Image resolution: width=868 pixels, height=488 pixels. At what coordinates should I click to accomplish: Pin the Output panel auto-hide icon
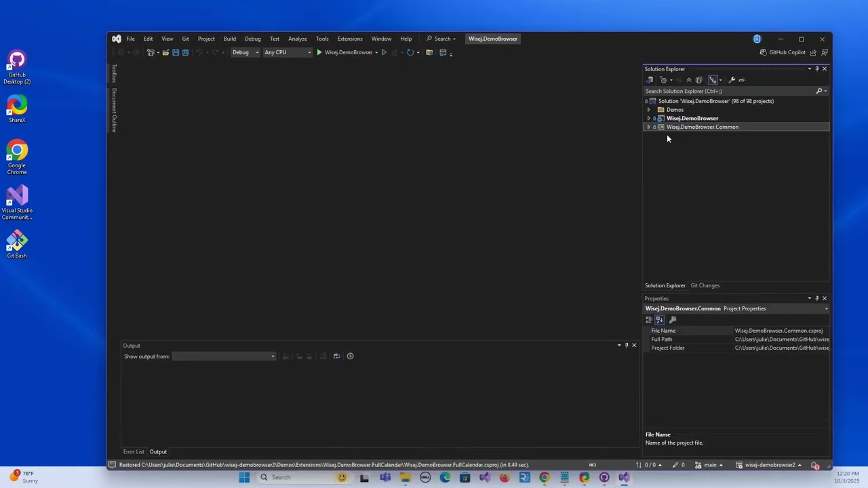coord(627,346)
